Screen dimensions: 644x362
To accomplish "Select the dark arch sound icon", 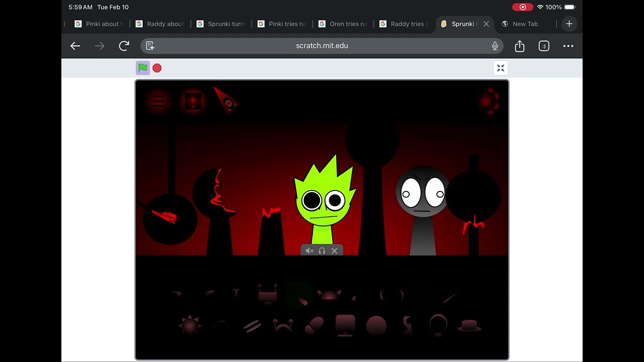I will (x=221, y=326).
